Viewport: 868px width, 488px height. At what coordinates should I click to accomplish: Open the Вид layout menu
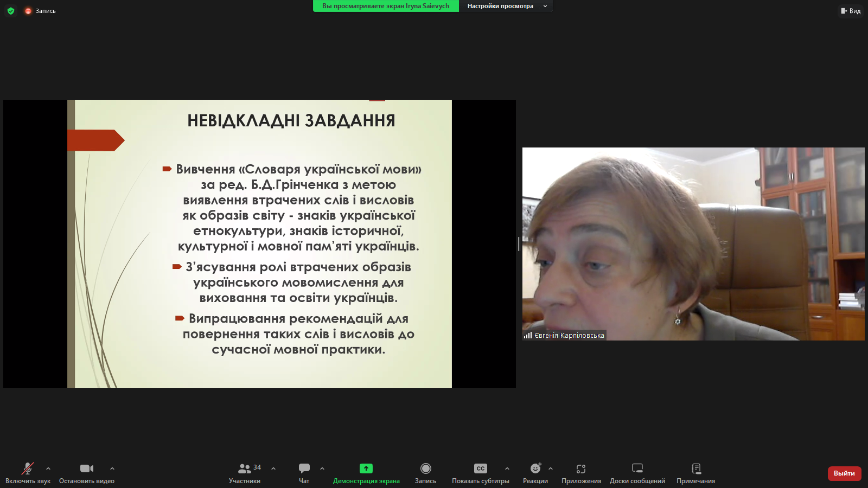click(x=851, y=11)
